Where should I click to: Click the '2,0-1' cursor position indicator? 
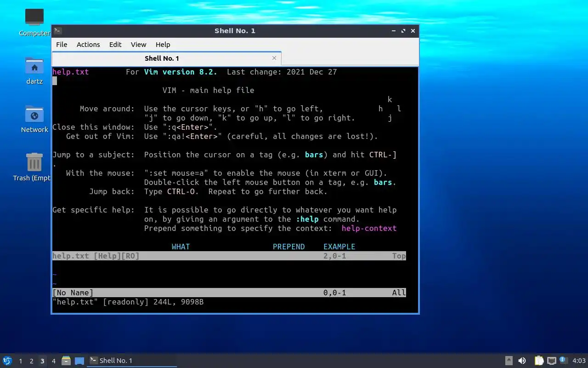point(334,256)
